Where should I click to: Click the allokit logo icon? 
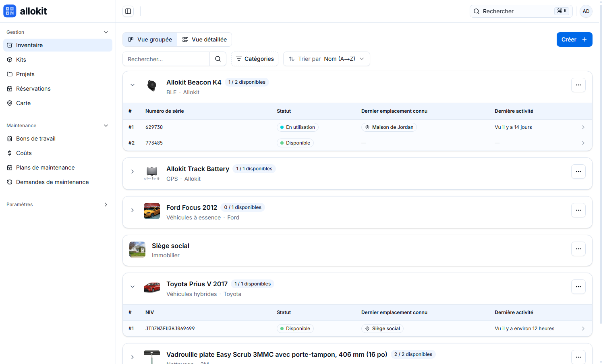pyautogui.click(x=10, y=11)
